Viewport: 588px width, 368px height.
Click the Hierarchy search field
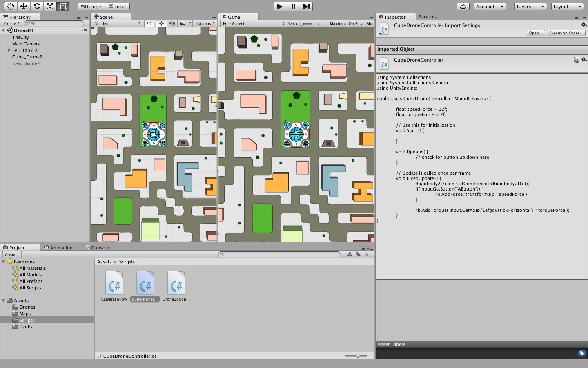click(53, 23)
